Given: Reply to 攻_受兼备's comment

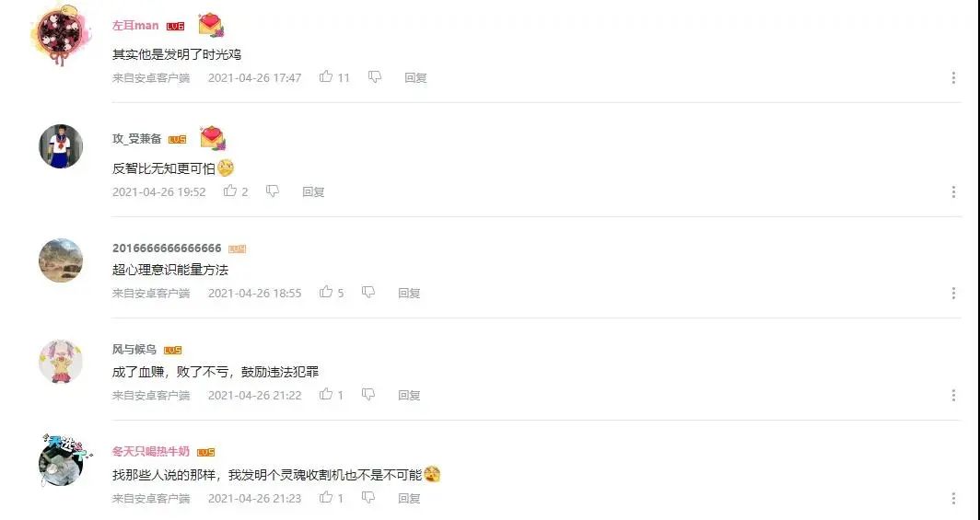Looking at the screenshot, I should coord(313,191).
